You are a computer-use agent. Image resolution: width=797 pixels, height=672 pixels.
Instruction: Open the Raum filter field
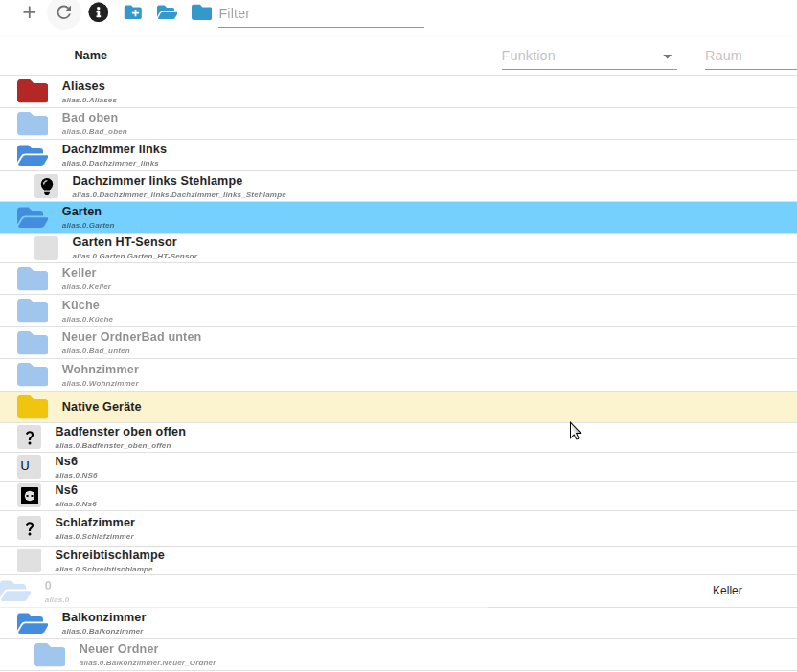click(749, 56)
